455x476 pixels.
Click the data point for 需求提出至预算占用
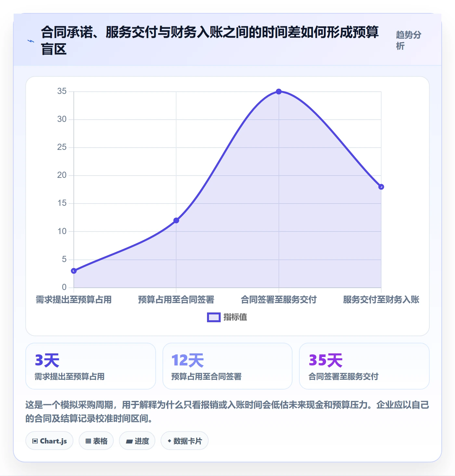pyautogui.click(x=74, y=271)
